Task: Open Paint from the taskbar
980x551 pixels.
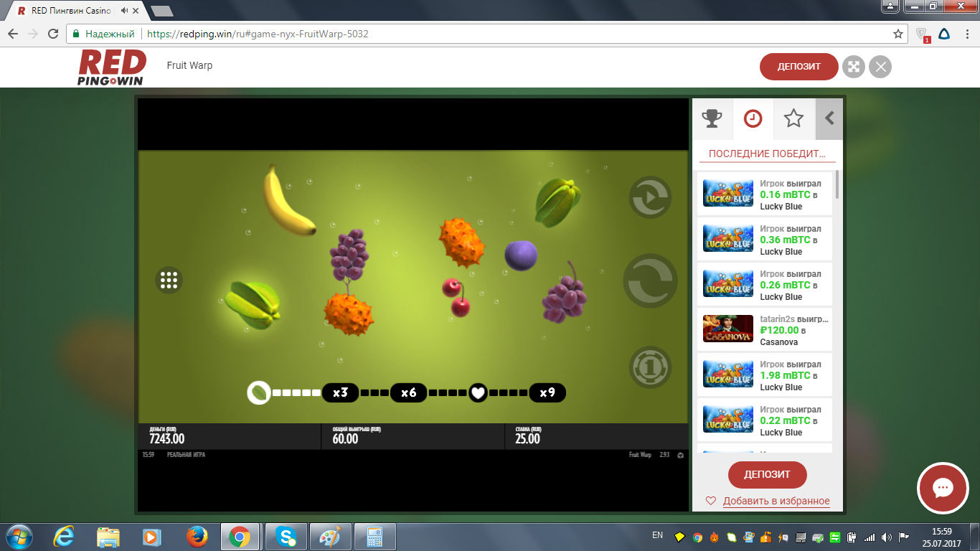Action: click(x=331, y=537)
